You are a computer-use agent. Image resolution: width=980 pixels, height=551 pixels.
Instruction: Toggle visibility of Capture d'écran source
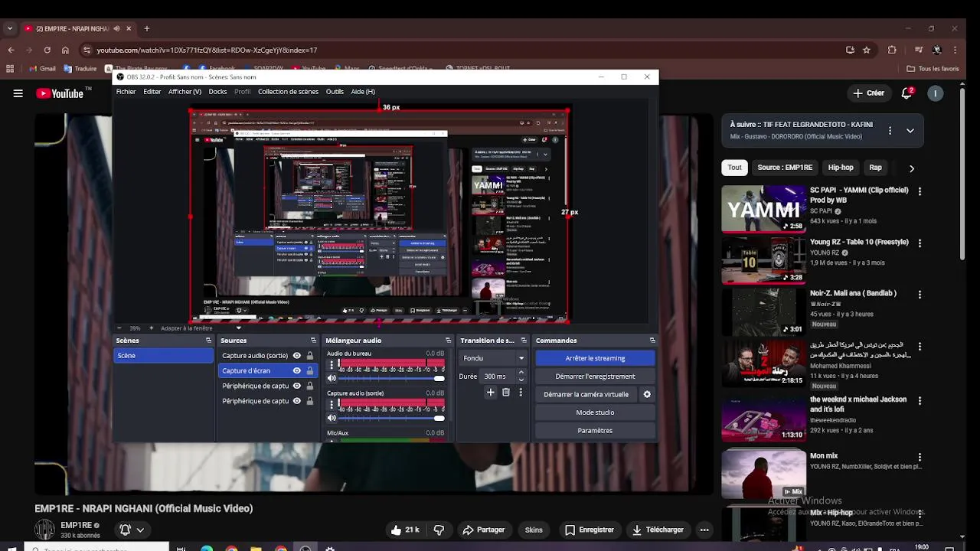296,370
